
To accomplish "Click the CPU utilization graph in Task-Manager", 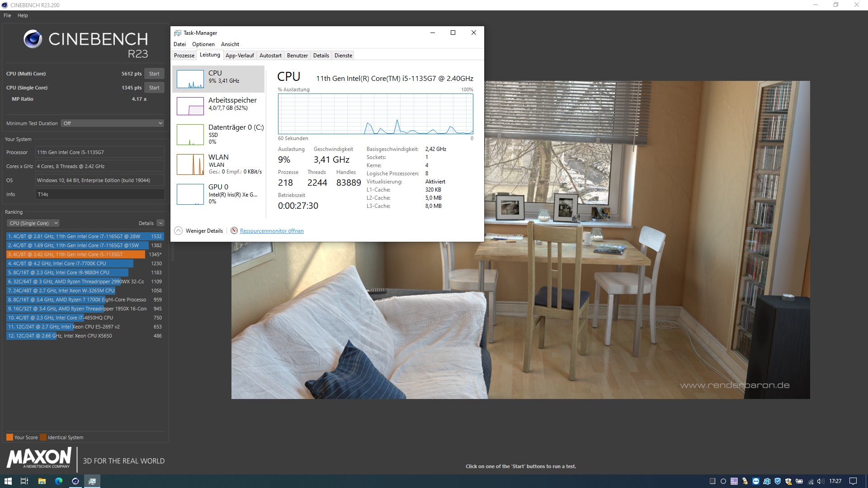I will [x=375, y=114].
